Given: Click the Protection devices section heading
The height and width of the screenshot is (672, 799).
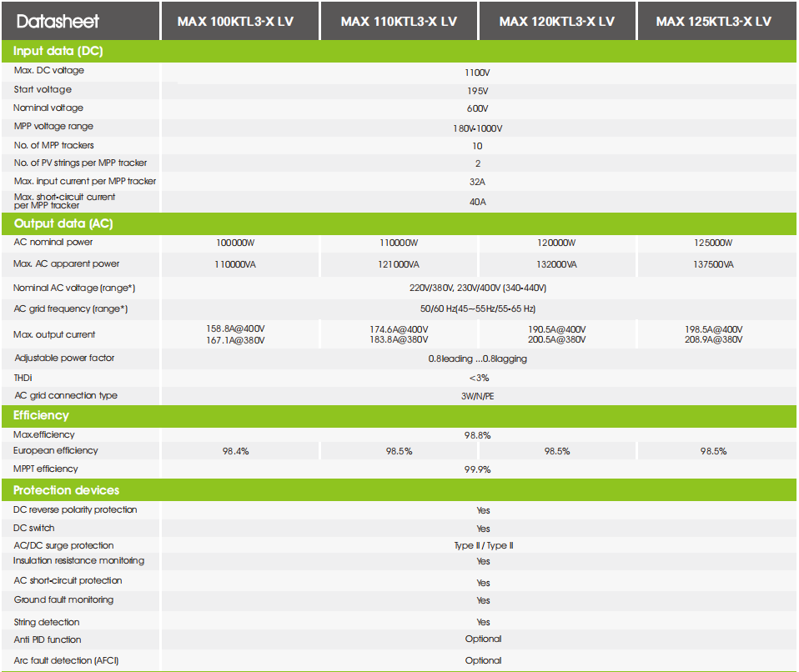Looking at the screenshot, I should (66, 490).
